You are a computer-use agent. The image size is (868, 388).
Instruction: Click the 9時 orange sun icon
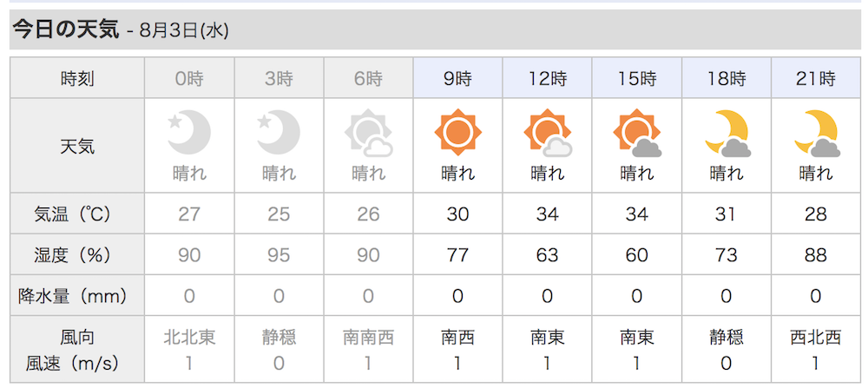[x=457, y=132]
